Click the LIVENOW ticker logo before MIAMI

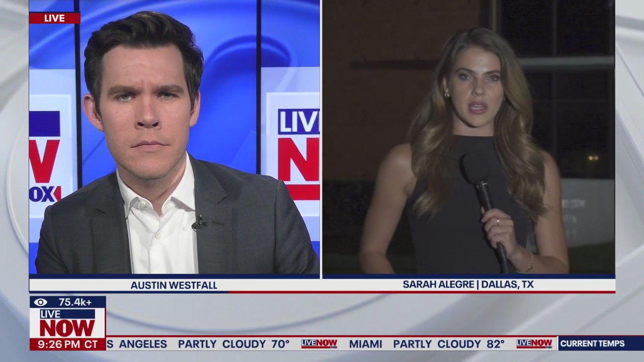(x=319, y=343)
